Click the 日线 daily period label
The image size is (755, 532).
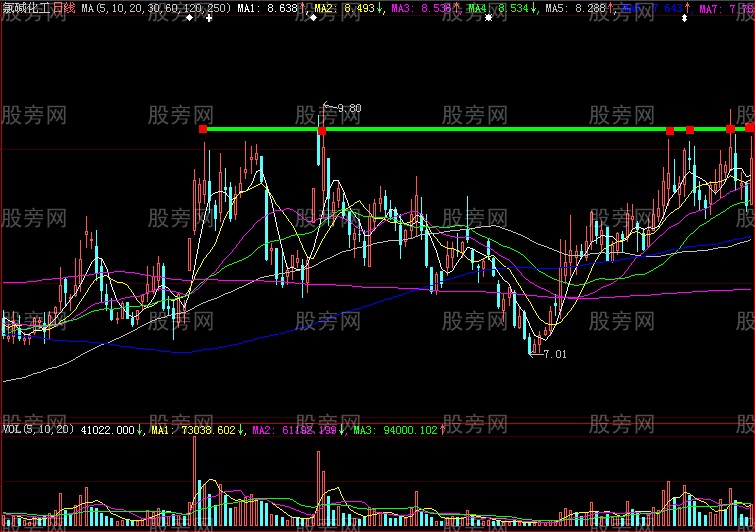tap(63, 7)
